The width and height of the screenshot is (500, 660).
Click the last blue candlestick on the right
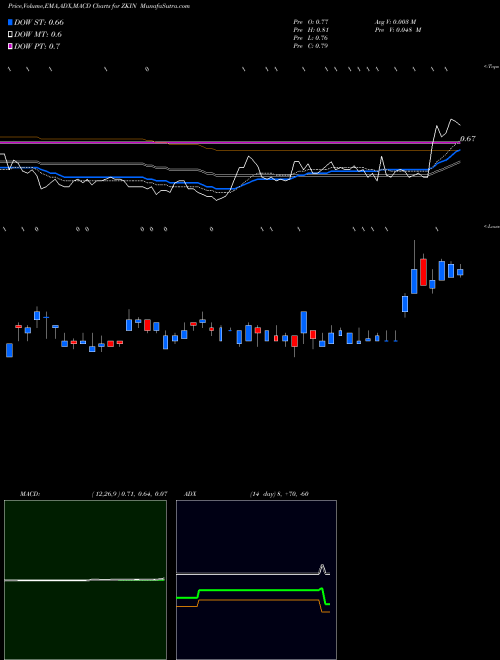[460, 272]
